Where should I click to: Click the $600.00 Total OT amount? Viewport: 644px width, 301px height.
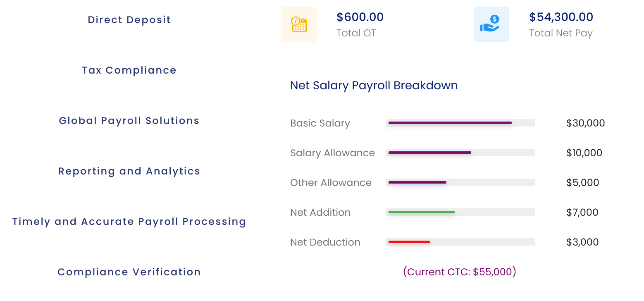click(360, 17)
